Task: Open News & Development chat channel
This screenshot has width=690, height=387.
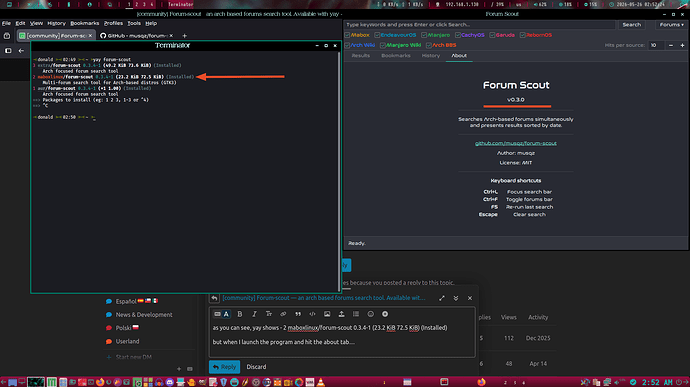Action: click(139, 315)
